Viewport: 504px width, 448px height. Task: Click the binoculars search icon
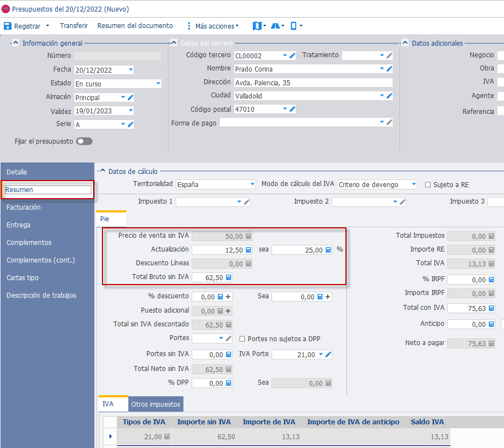(x=275, y=26)
